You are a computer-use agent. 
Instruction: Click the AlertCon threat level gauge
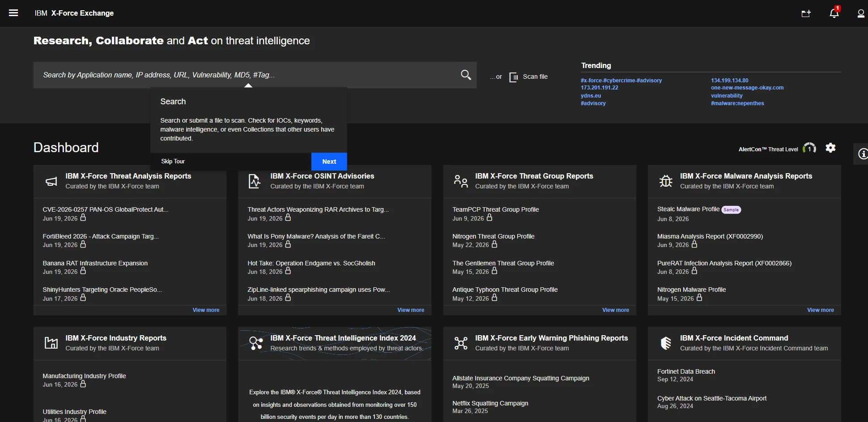pos(809,148)
